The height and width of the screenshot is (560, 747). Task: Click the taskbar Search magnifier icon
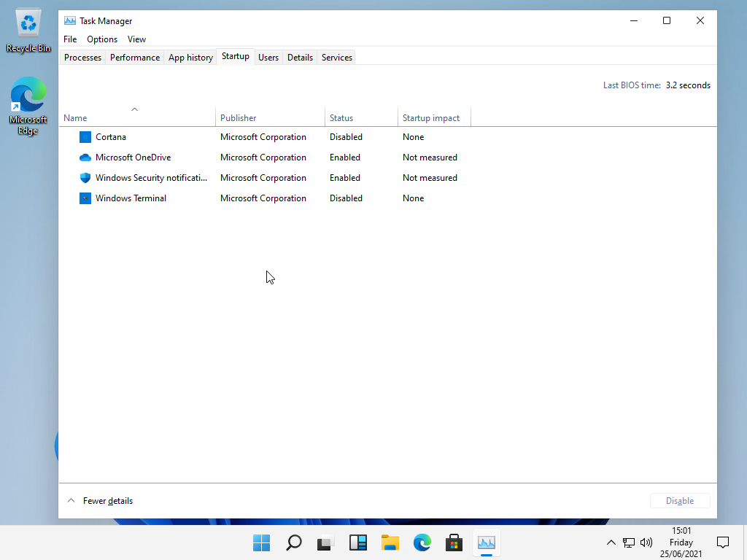tap(293, 542)
